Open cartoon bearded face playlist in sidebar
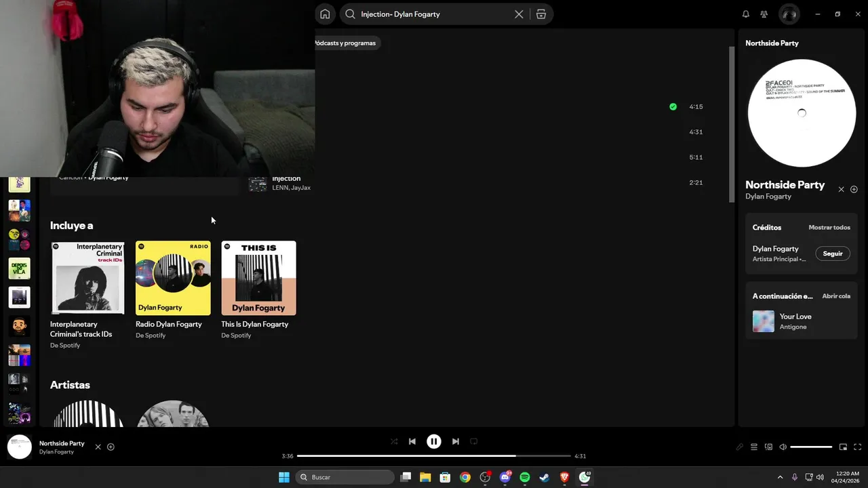Image resolution: width=868 pixels, height=488 pixels. [x=19, y=326]
